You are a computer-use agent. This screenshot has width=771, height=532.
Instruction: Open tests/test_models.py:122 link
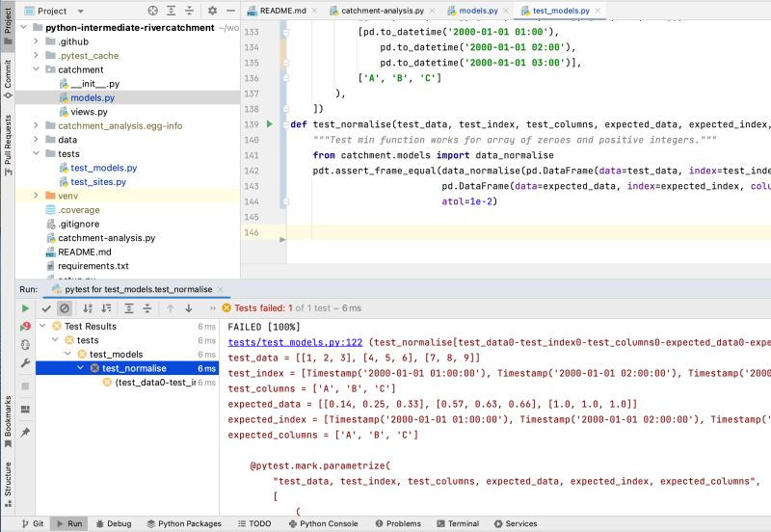click(295, 342)
